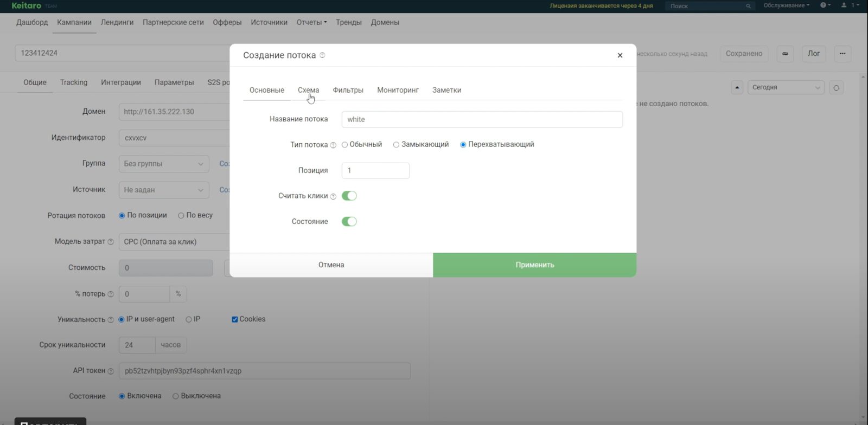Image resolution: width=868 pixels, height=425 pixels.
Task: Click the help icon beside Считать клики
Action: (333, 196)
